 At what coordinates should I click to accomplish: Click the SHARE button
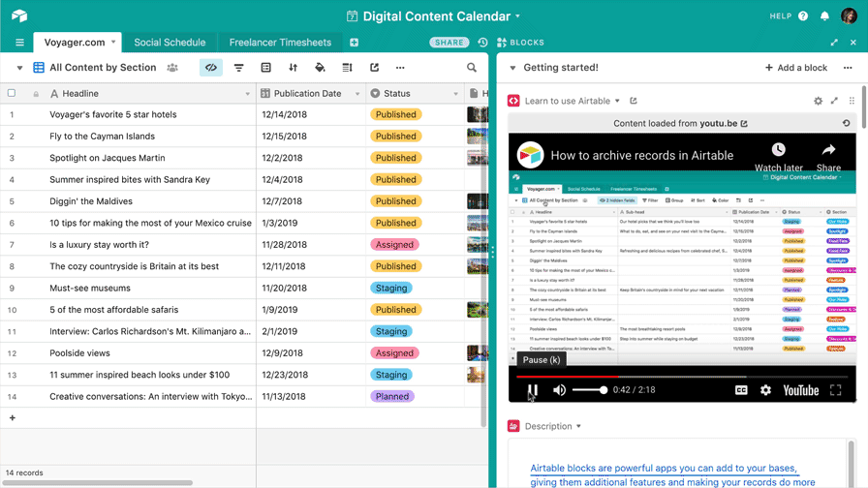(x=449, y=43)
